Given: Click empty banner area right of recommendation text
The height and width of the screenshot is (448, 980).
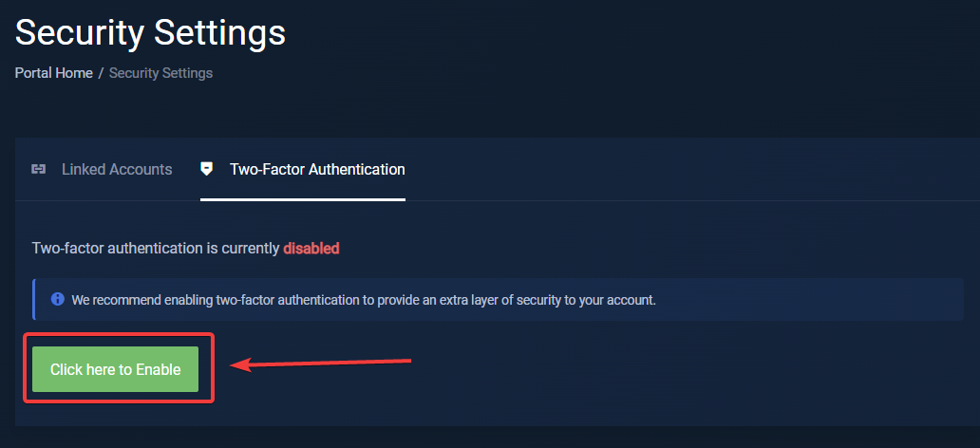Looking at the screenshot, I should point(807,300).
